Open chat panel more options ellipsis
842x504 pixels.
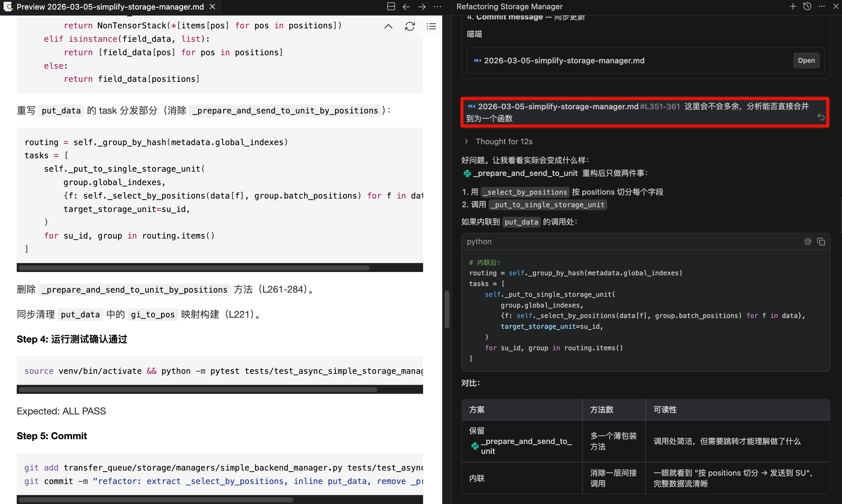[822, 7]
